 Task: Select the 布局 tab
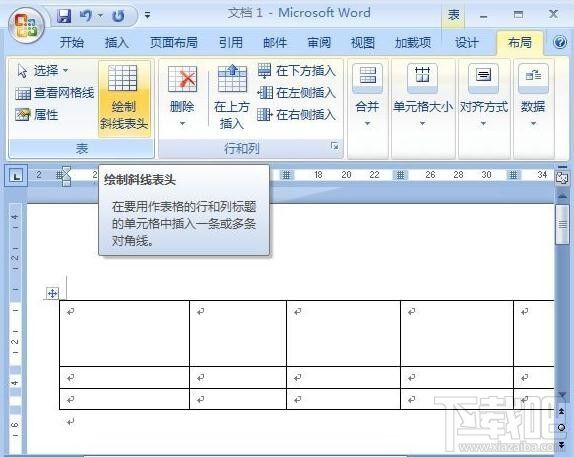coord(519,43)
